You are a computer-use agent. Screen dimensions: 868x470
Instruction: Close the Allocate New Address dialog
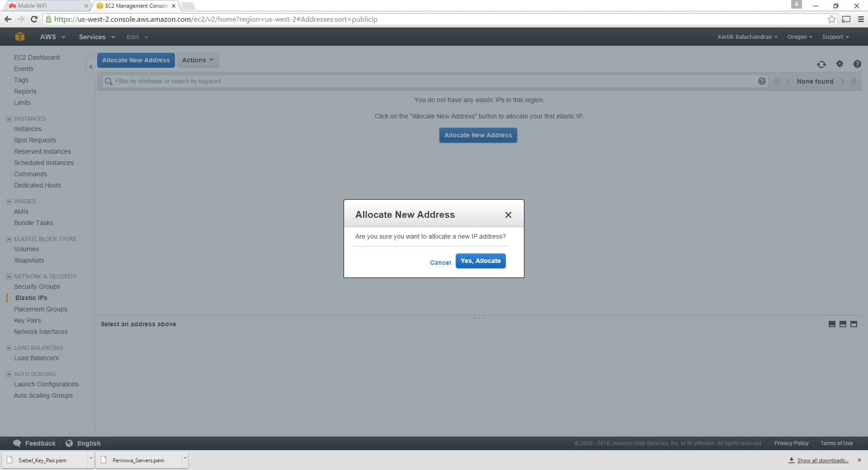click(508, 215)
